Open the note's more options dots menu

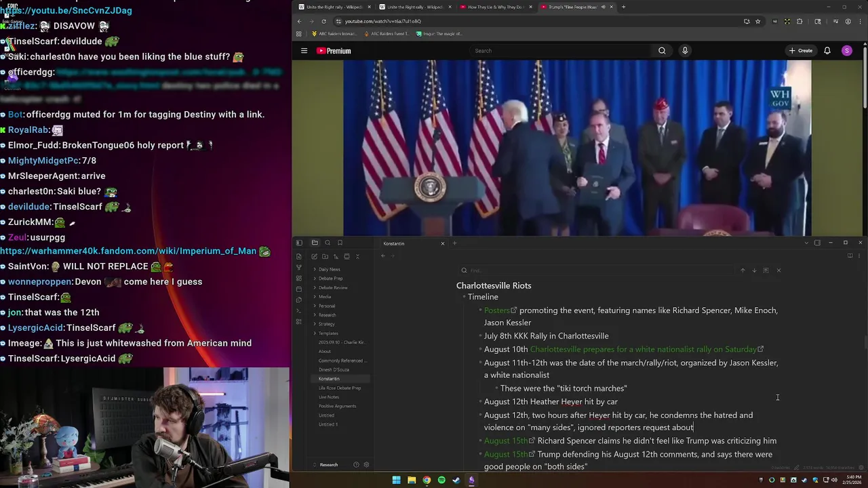tap(860, 256)
